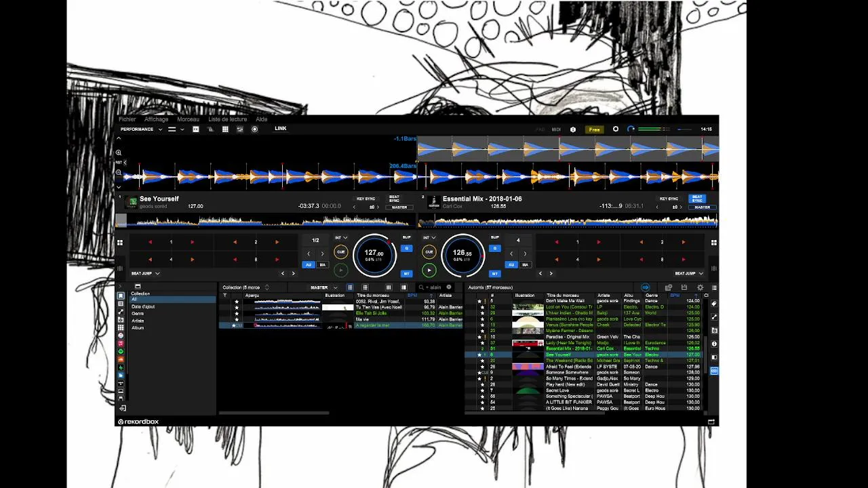Jump back 1 beat on deck 1
Screen dimensions: 868x488
[151, 242]
